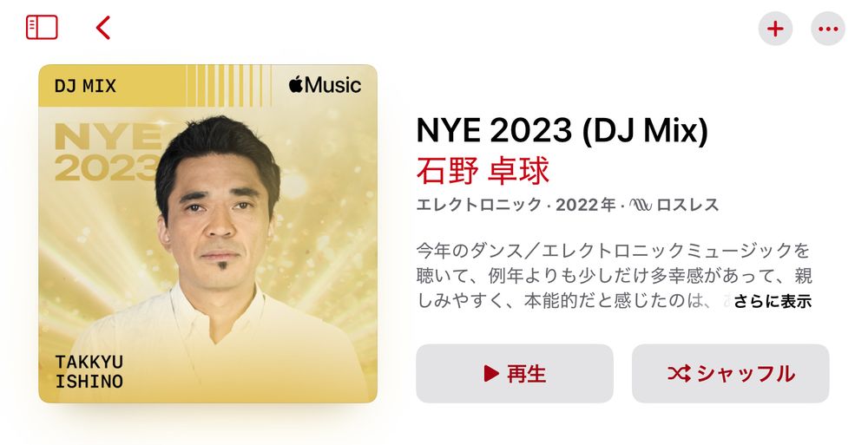
Task: Click the 2022年 release year text
Action: point(586,205)
